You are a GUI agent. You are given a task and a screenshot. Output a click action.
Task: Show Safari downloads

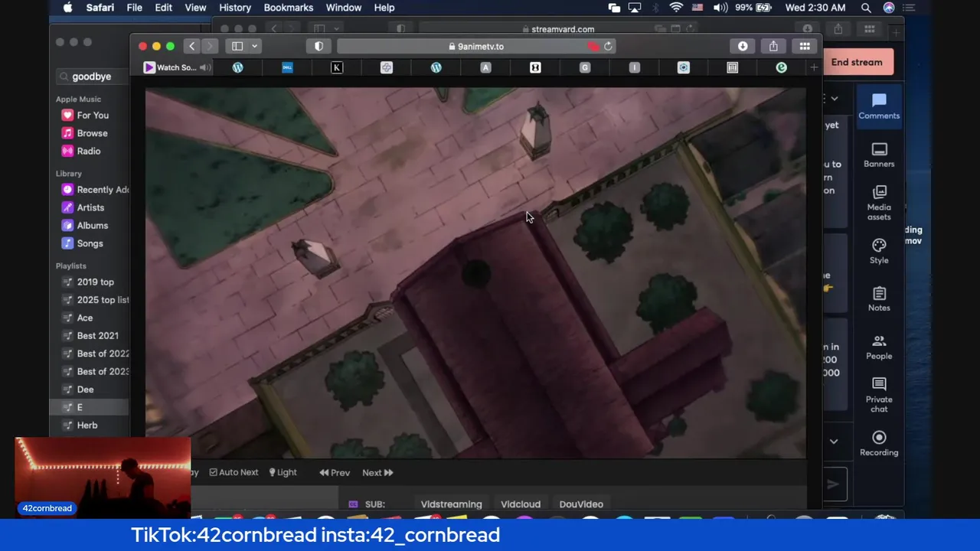743,47
